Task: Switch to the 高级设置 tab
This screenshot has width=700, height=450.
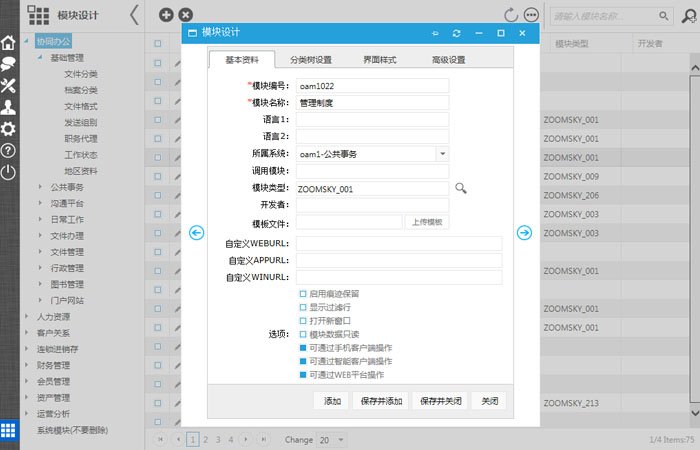Action: (449, 60)
